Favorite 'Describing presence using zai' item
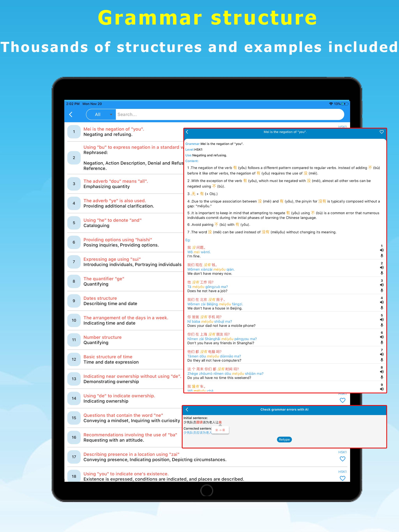Viewport: 399px width, 532px height. [343, 459]
